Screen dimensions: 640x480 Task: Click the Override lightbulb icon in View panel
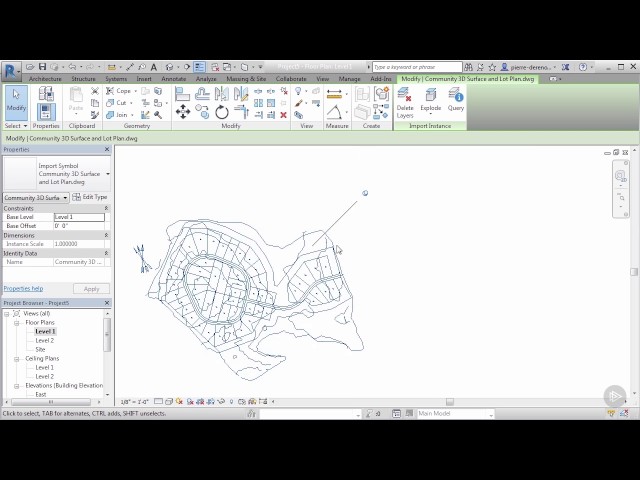pos(298,91)
